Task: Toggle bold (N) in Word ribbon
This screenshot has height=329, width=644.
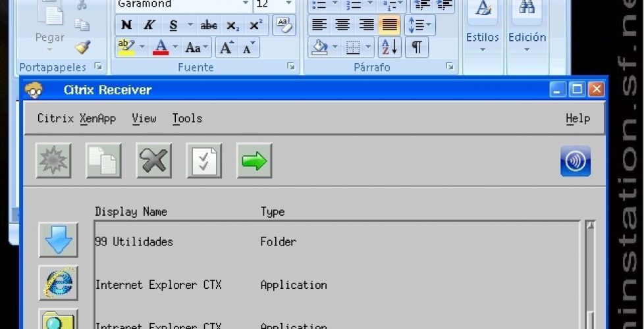Action: 126,26
